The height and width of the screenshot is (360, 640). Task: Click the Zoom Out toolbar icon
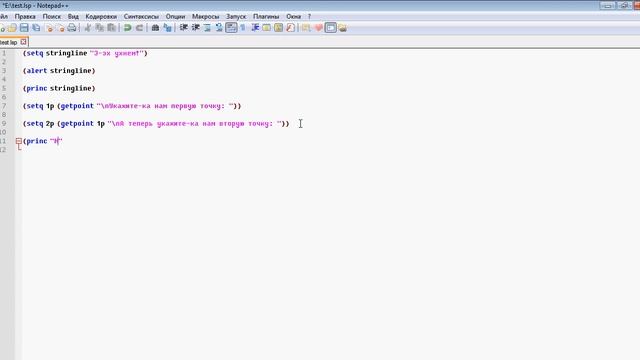click(196, 28)
